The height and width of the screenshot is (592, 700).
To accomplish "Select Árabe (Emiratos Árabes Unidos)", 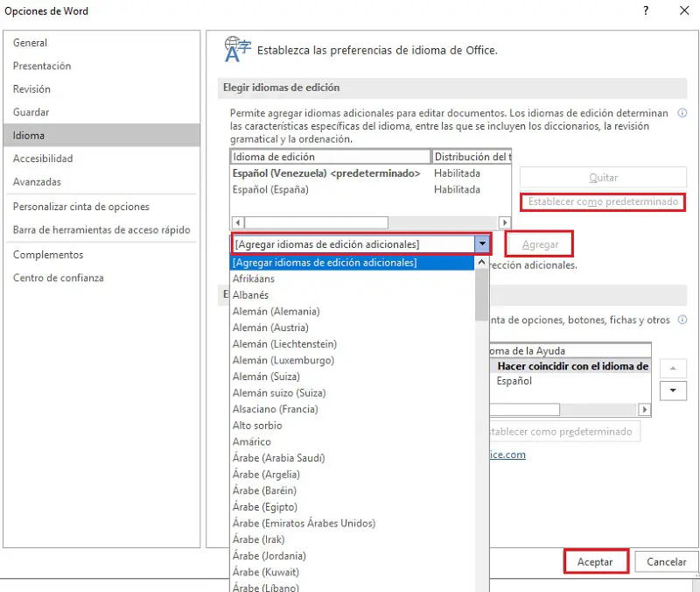I will pyautogui.click(x=352, y=524).
